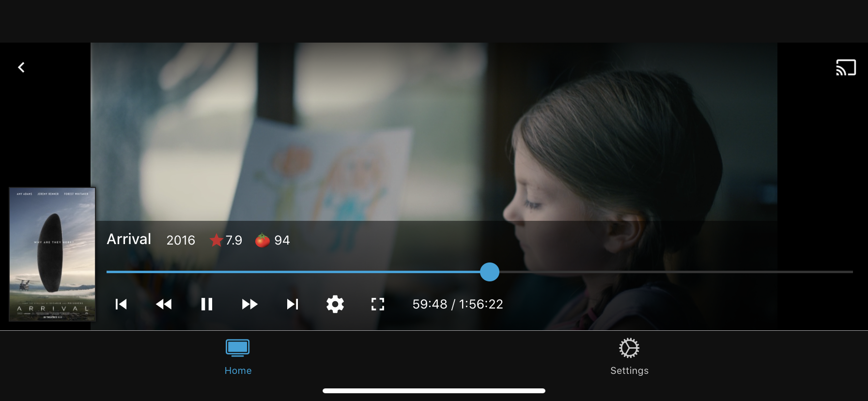Go back using the left chevron

(x=21, y=67)
